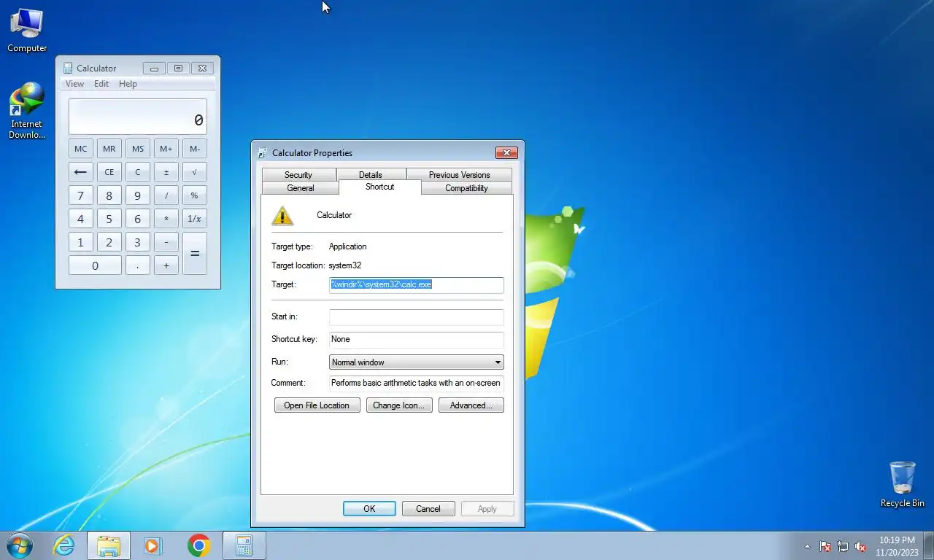Click the M- button in Calculator

pyautogui.click(x=194, y=149)
